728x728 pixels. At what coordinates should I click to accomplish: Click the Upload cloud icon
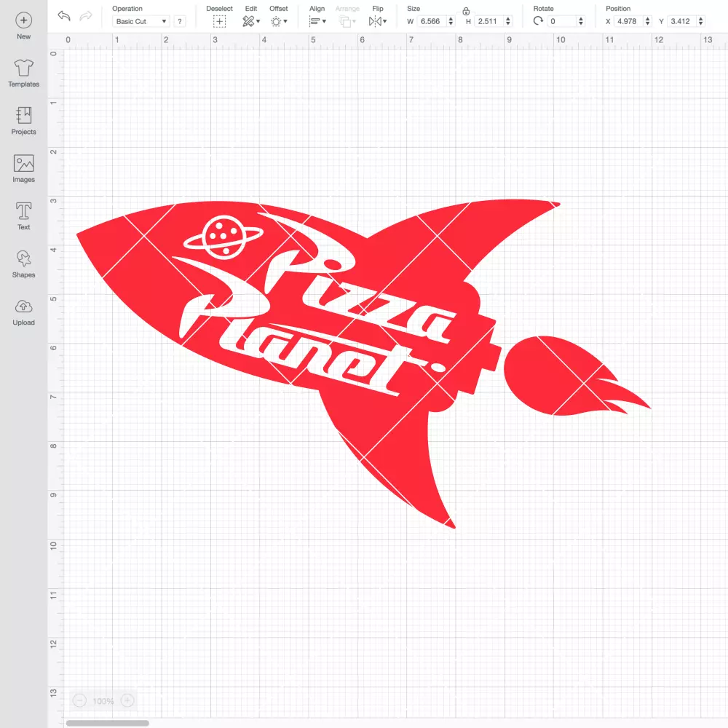pyautogui.click(x=24, y=306)
